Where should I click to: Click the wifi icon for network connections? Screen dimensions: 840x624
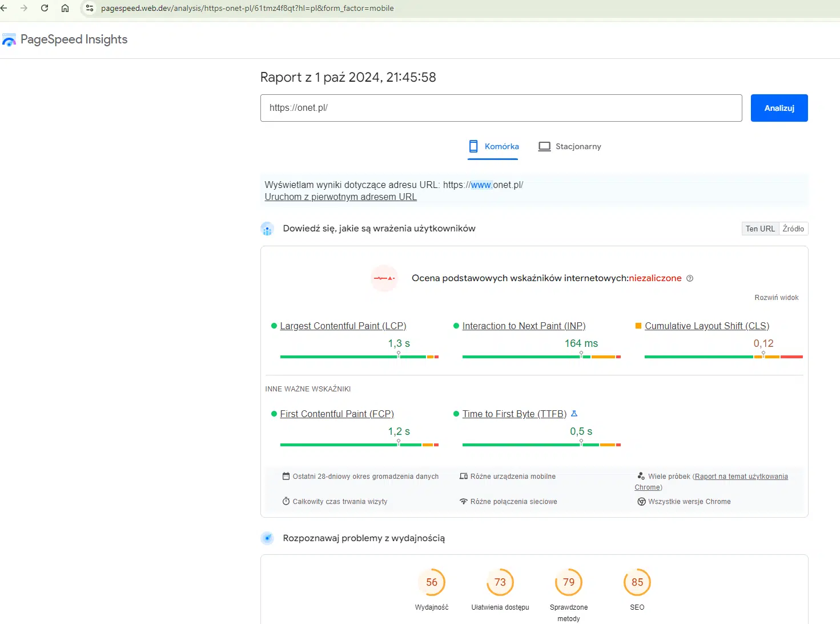pyautogui.click(x=464, y=501)
